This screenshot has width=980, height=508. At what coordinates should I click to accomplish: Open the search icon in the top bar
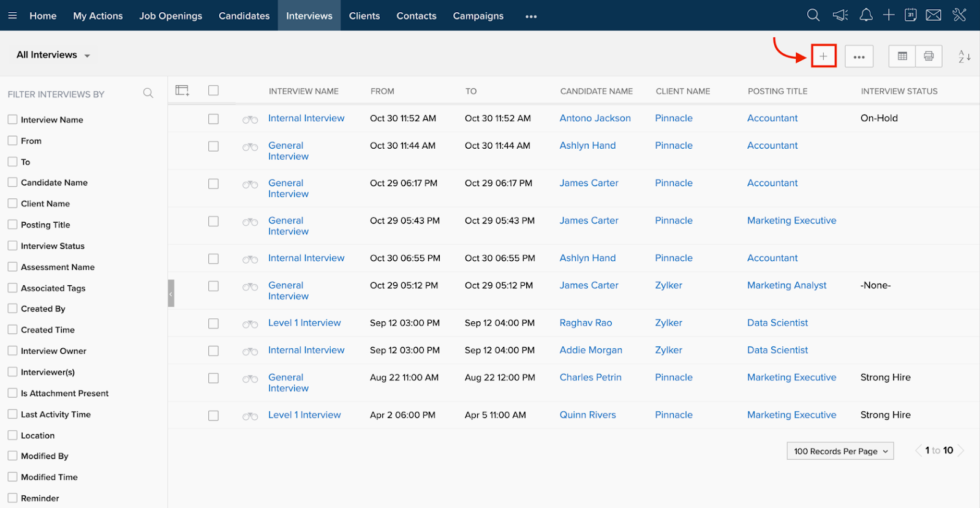point(813,15)
